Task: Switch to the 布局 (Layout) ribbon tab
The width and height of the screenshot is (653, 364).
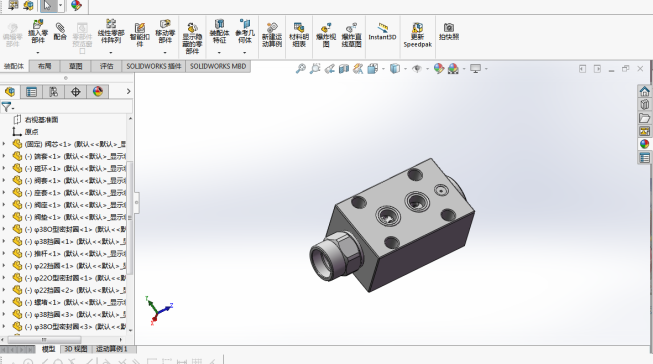Action: 45,66
